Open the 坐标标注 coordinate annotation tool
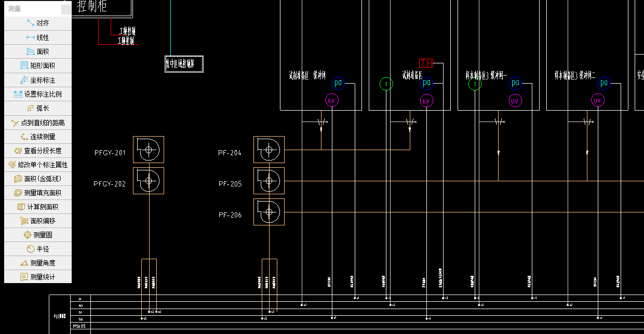 [37, 80]
